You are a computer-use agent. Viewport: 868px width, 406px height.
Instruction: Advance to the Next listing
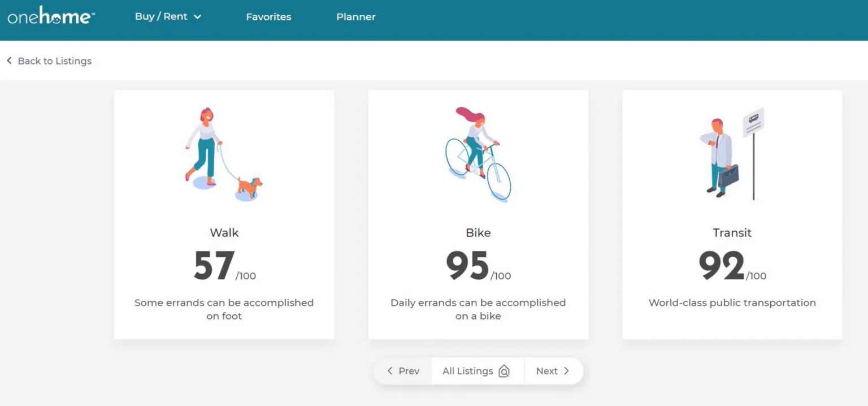coord(552,371)
